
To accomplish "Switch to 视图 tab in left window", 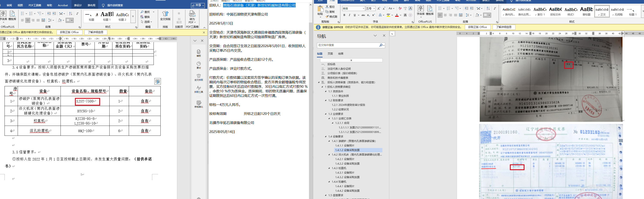I will coord(20,5).
